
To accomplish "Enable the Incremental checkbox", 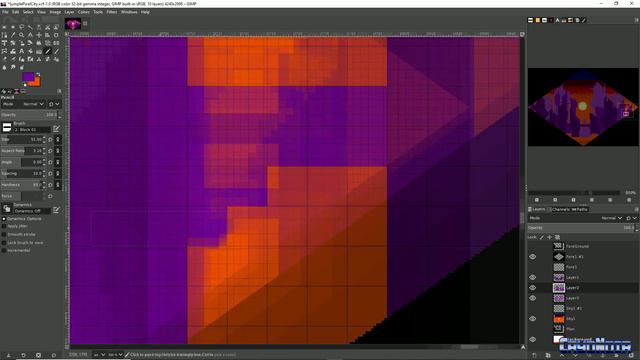I will 4,250.
